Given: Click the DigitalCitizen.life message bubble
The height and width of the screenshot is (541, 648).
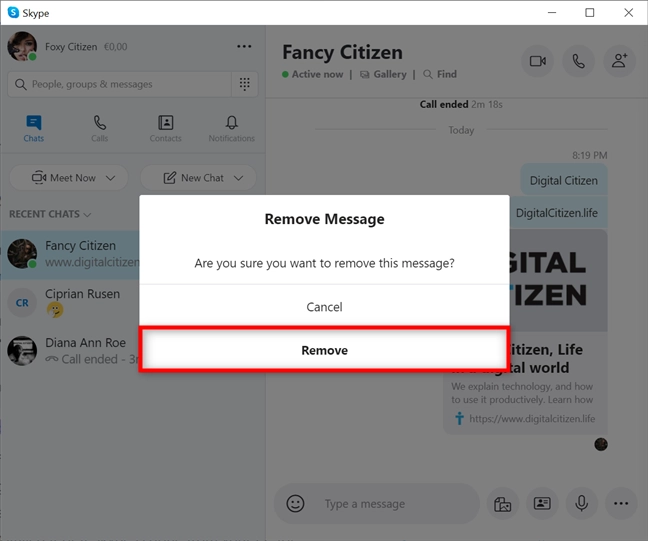Looking at the screenshot, I should (x=558, y=213).
